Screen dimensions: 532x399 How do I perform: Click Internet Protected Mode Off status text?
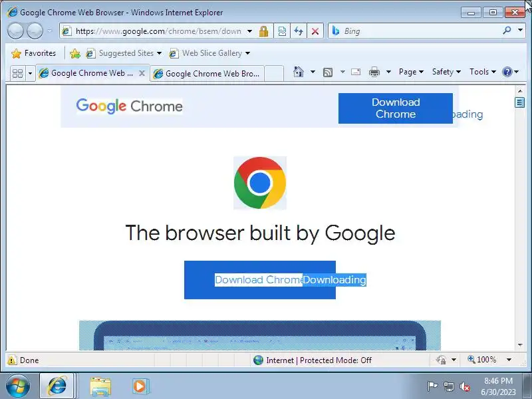[319, 360]
